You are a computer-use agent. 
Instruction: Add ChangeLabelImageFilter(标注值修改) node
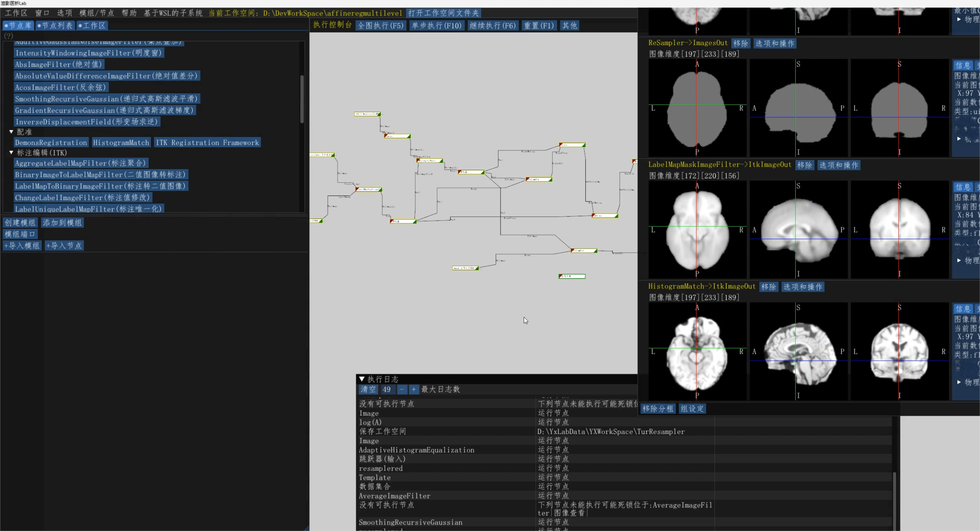click(x=82, y=198)
